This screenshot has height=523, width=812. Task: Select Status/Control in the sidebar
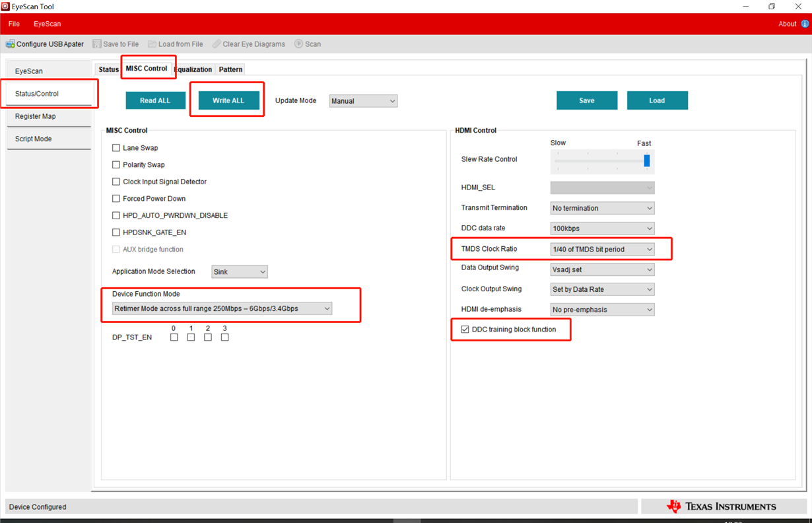point(49,94)
